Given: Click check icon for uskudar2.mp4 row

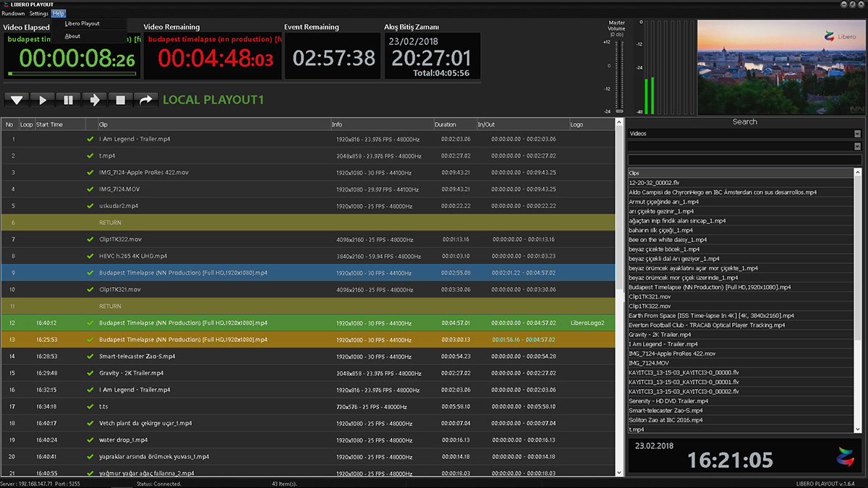Looking at the screenshot, I should click(x=90, y=205).
